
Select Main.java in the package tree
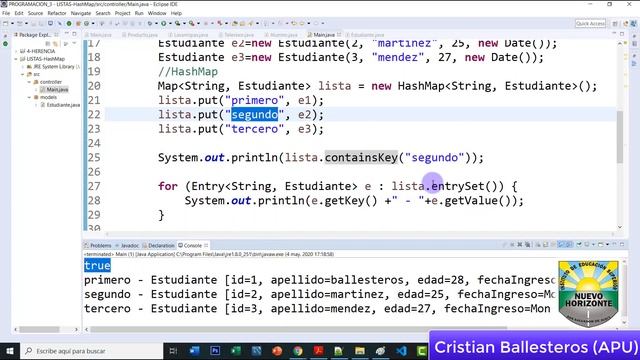click(57, 89)
